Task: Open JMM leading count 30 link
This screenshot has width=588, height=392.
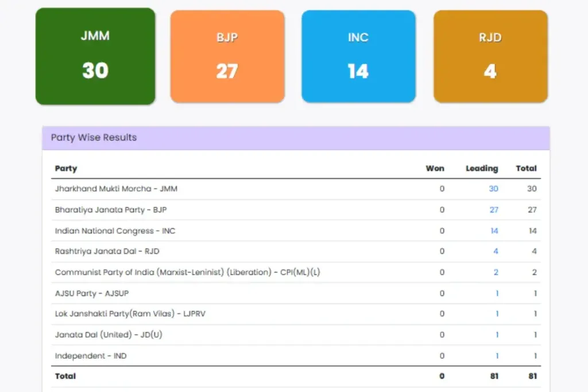Action: point(493,189)
